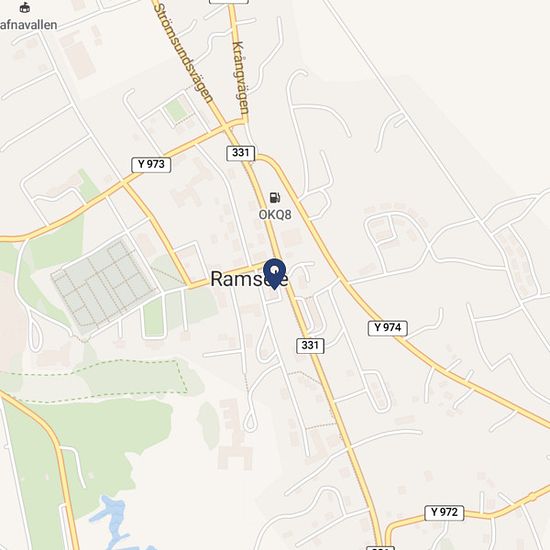Click the Krångvägen street label
Screen dimensions: 550x550
tap(241, 78)
